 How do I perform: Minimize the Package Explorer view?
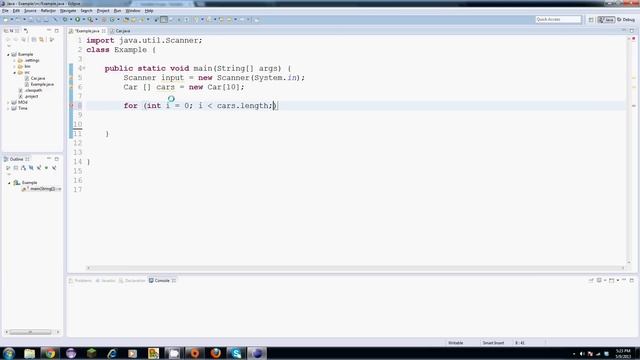coord(49,31)
